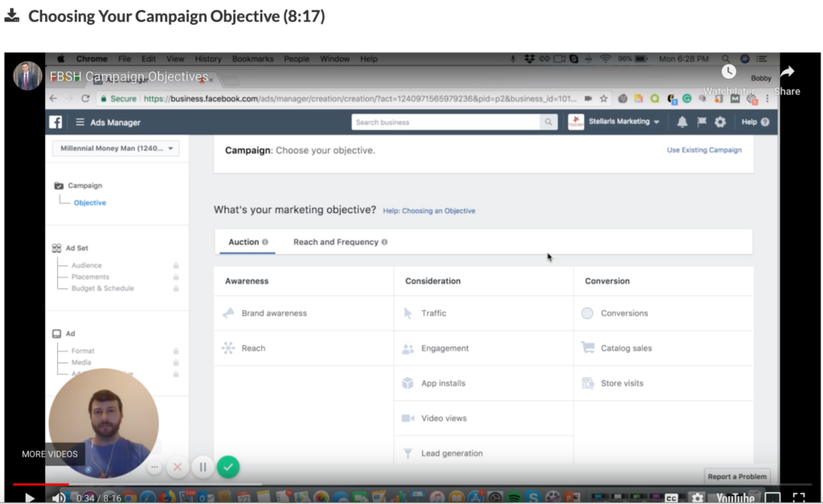Select Format under Ad
The height and width of the screenshot is (504, 823).
[83, 350]
